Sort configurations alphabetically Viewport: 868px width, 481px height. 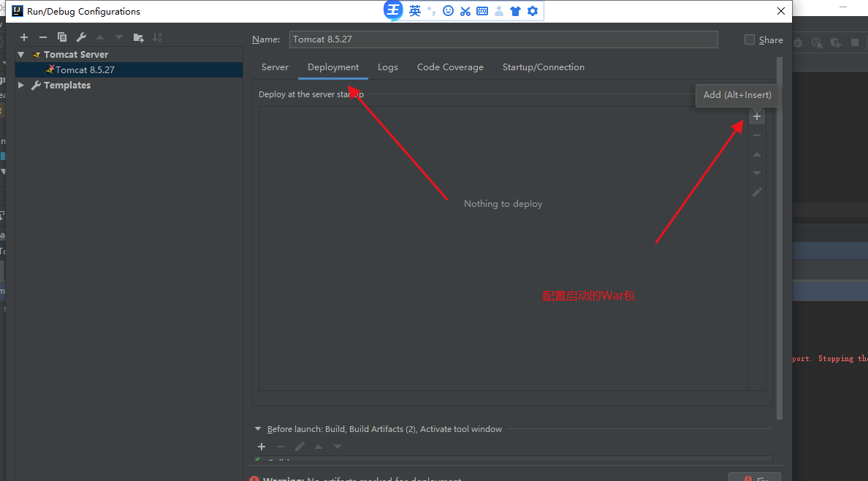pyautogui.click(x=157, y=37)
